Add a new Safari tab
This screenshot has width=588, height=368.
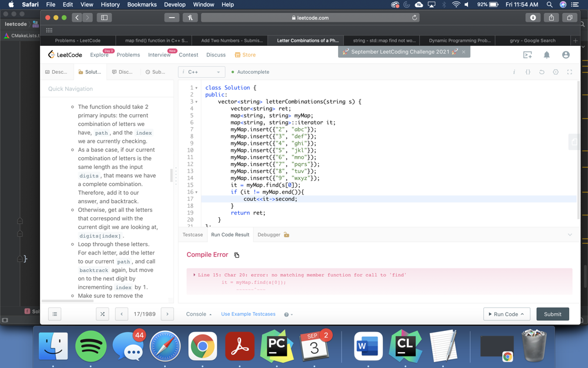pos(576,41)
